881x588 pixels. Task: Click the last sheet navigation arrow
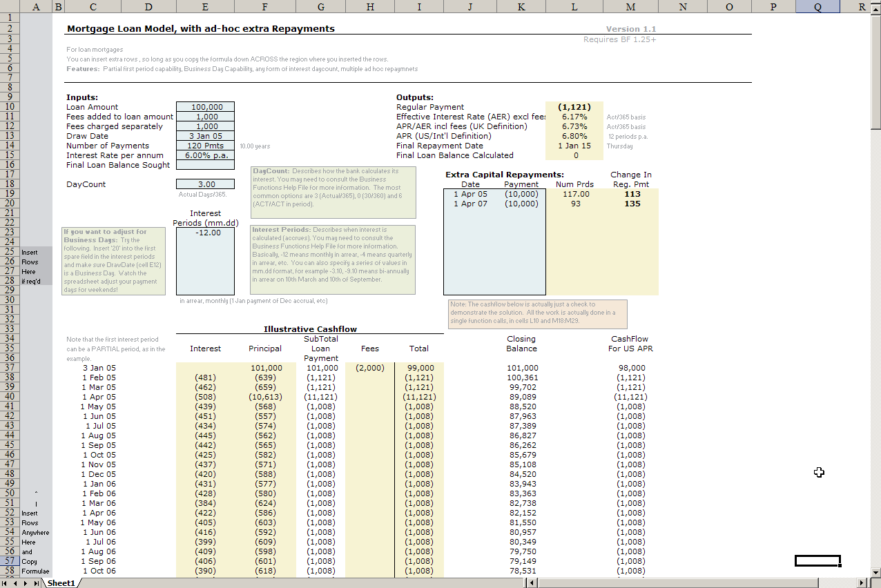[36, 583]
